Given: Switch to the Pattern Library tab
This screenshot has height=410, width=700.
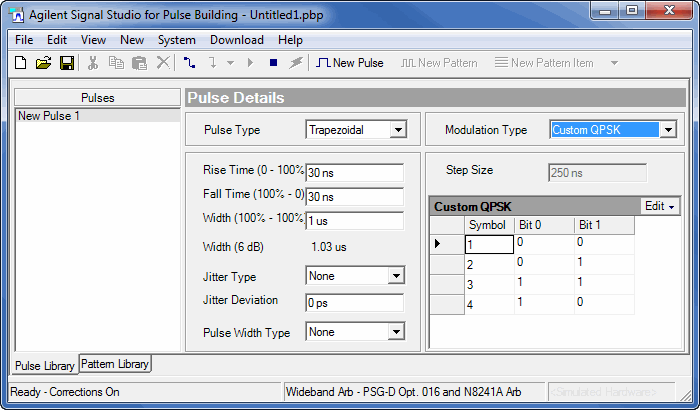Looking at the screenshot, I should (x=114, y=364).
